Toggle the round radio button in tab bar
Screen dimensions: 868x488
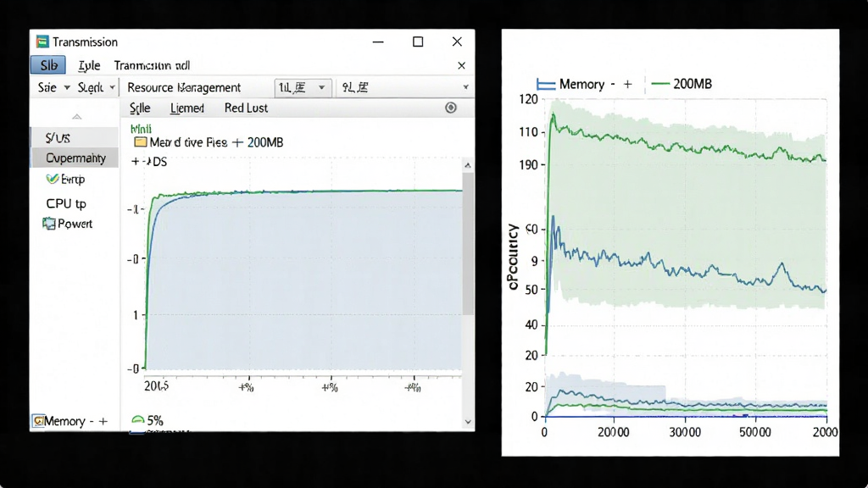click(451, 108)
